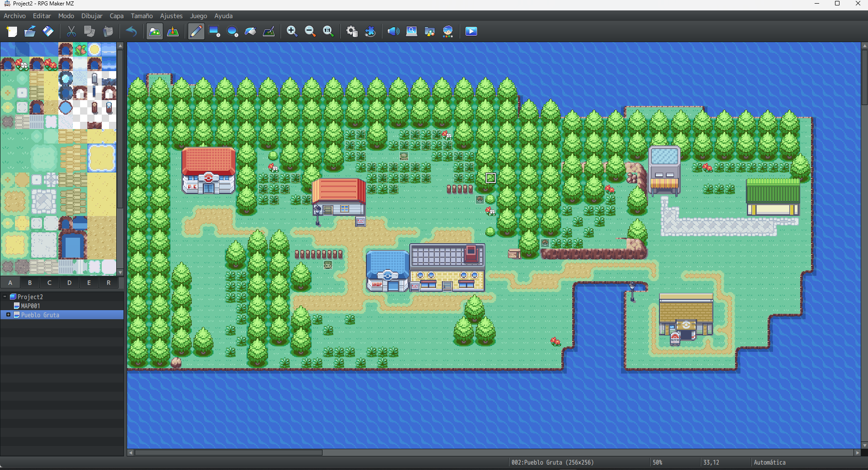The height and width of the screenshot is (470, 868).
Task: Open the Sound Test speaker icon
Action: pos(394,31)
